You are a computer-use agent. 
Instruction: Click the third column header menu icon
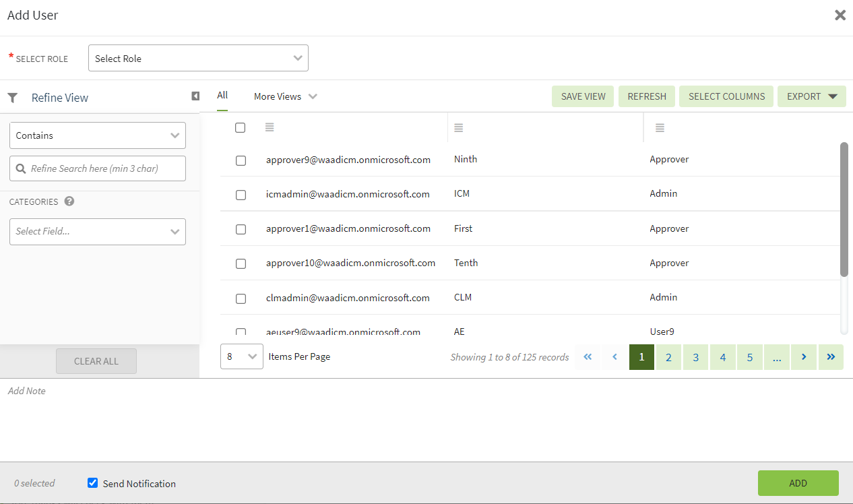coord(660,127)
